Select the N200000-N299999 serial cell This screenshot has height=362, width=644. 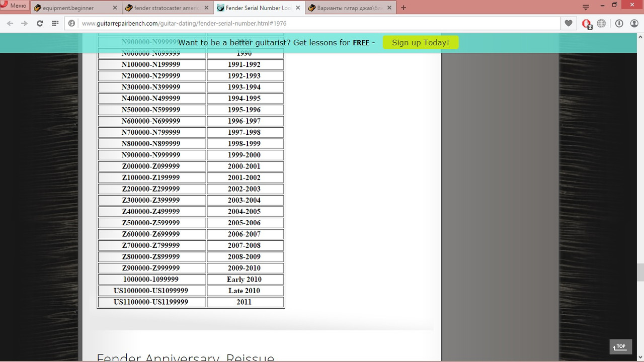point(151,76)
